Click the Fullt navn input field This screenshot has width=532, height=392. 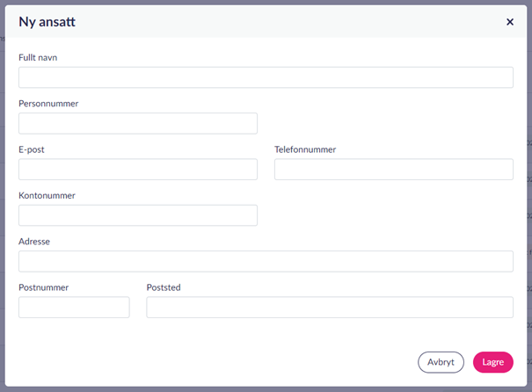pyautogui.click(x=266, y=77)
